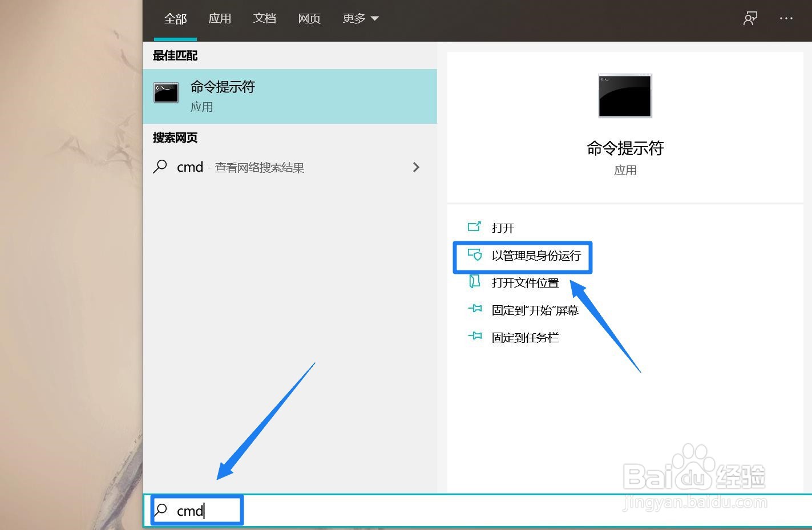The height and width of the screenshot is (530, 812).
Task: Choose 固定到"开始"屏幕
Action: pyautogui.click(x=535, y=310)
